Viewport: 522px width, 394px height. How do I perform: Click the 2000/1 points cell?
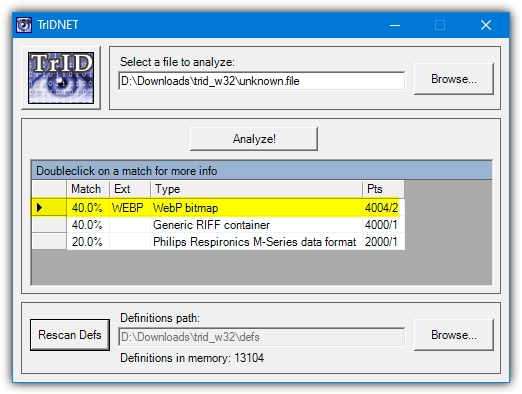(383, 242)
